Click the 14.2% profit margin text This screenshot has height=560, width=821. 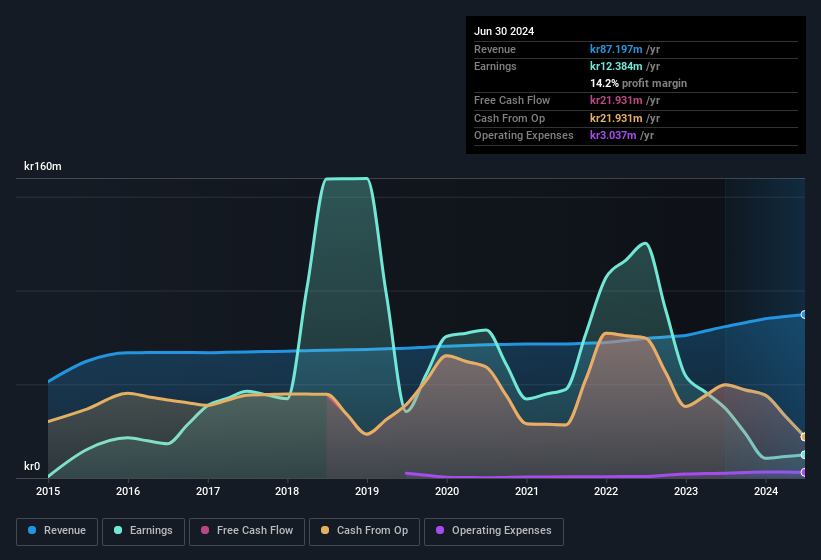[x=638, y=83]
